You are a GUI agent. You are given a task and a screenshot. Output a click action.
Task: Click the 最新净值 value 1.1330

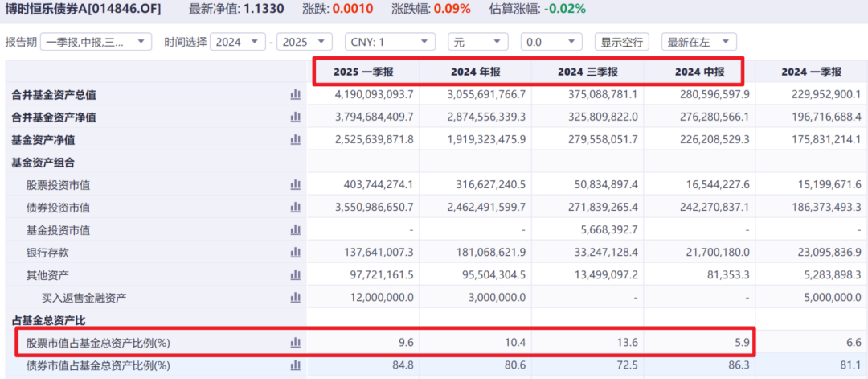[x=264, y=9]
